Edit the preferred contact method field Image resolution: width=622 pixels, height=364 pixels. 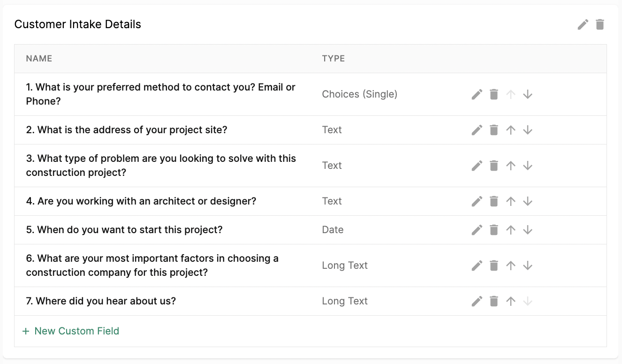tap(477, 94)
